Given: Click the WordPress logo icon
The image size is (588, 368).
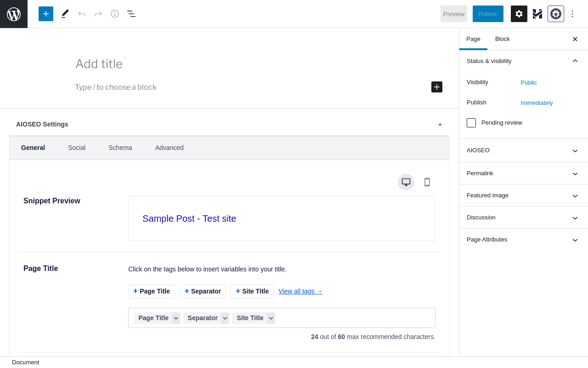Looking at the screenshot, I should (14, 14).
